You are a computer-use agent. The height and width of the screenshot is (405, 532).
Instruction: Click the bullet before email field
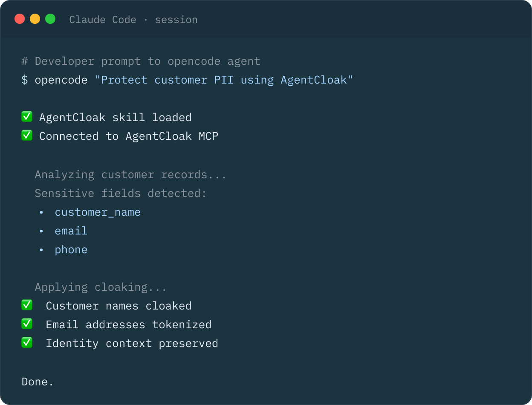pos(41,231)
